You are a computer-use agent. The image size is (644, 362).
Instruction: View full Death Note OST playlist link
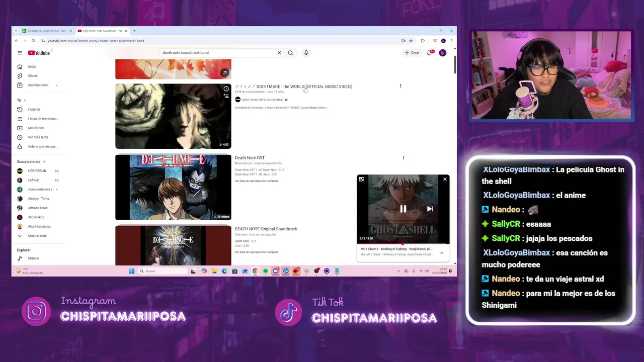click(257, 181)
